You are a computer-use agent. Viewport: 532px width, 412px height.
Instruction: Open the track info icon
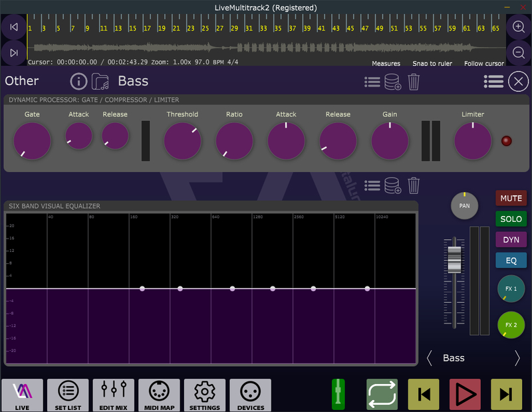tap(78, 81)
